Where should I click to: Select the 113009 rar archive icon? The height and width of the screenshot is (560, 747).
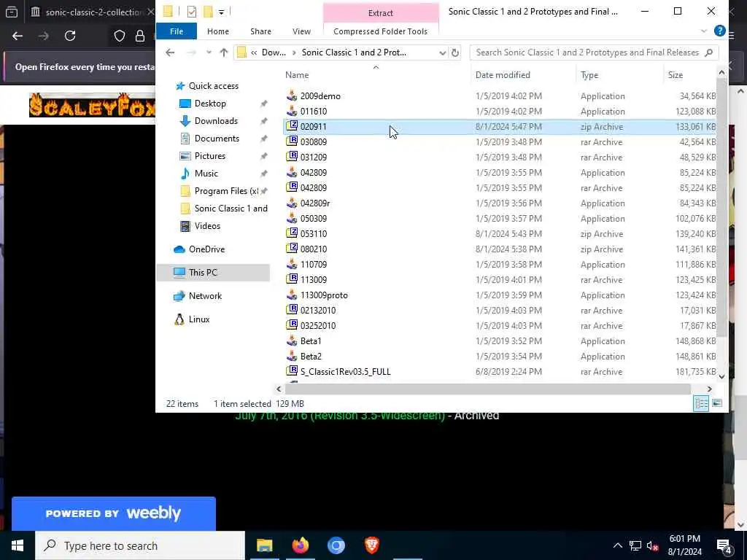click(x=292, y=279)
